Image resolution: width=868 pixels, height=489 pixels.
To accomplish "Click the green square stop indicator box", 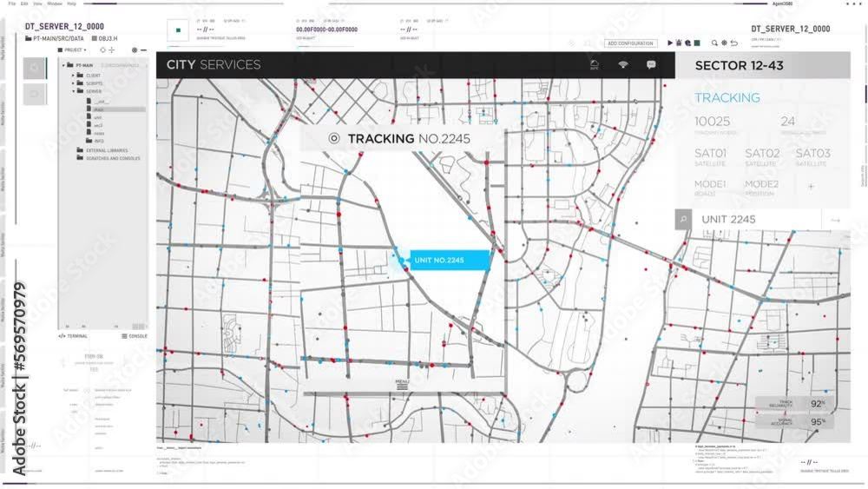I will coord(178,30).
